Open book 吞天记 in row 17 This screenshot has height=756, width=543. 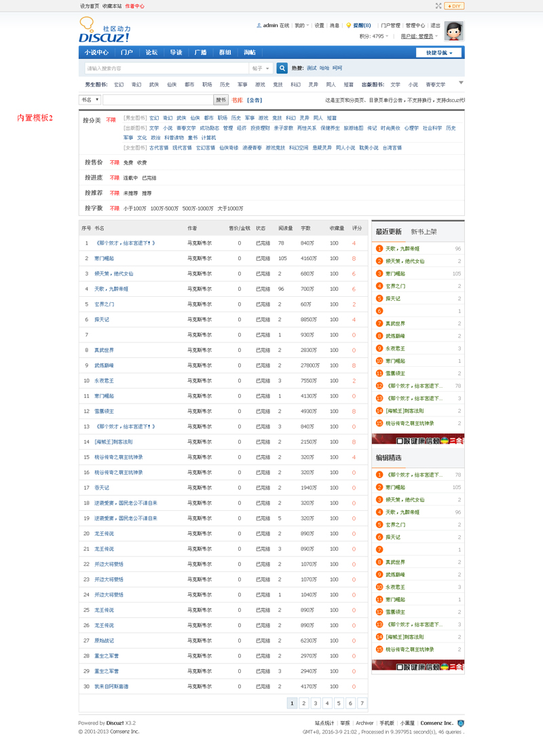coord(102,488)
